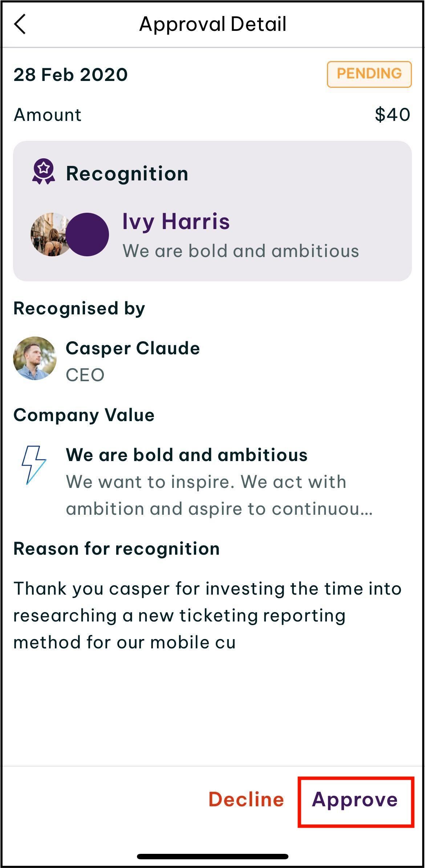Tap the $40 amount value
This screenshot has height=868, width=425.
392,115
